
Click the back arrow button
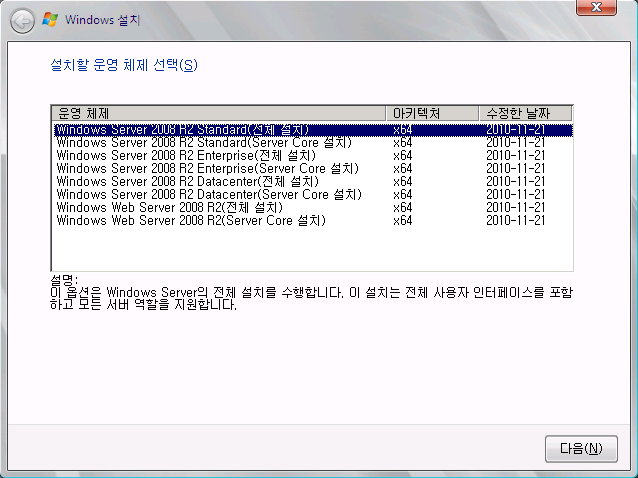[22, 21]
